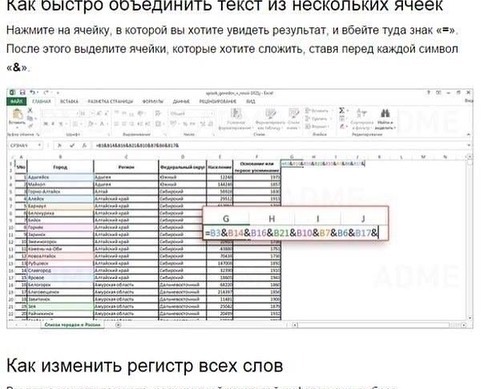The image size is (484, 389).
Task: Collapse the ribbon using the small up arrow
Action: click(x=468, y=134)
